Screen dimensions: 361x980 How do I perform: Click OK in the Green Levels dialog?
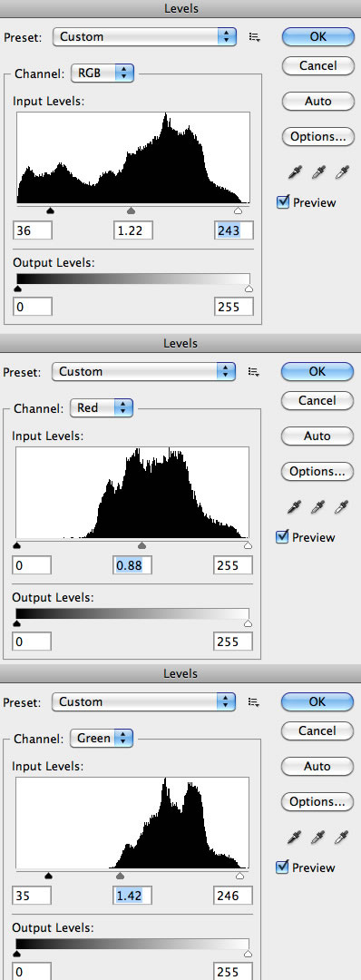point(317,701)
